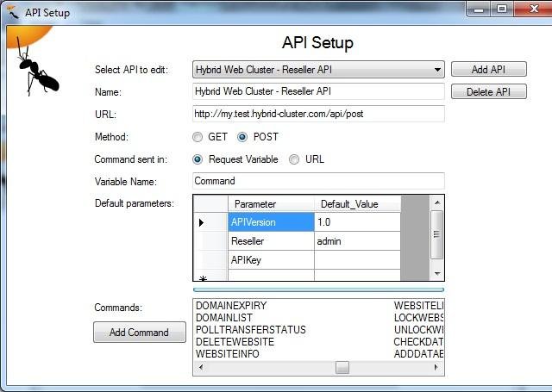Viewport: 552px width, 392px height.
Task: Click into the URL text field
Action: pyautogui.click(x=318, y=114)
